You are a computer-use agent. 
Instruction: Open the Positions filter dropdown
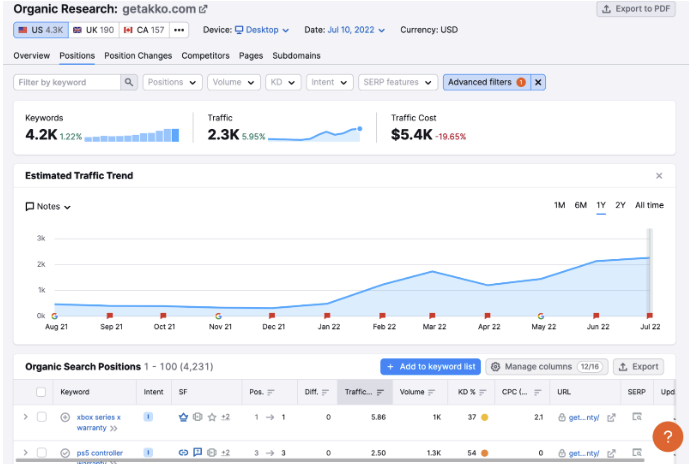point(171,82)
